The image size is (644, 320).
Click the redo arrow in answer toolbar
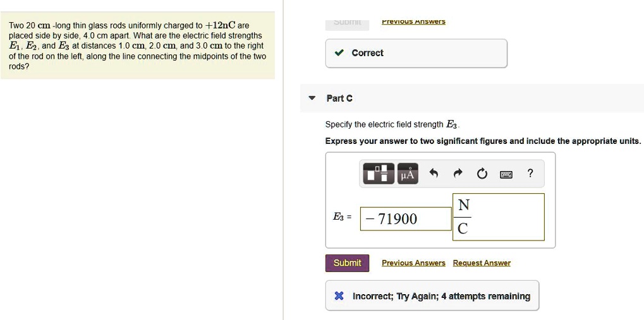tap(458, 174)
